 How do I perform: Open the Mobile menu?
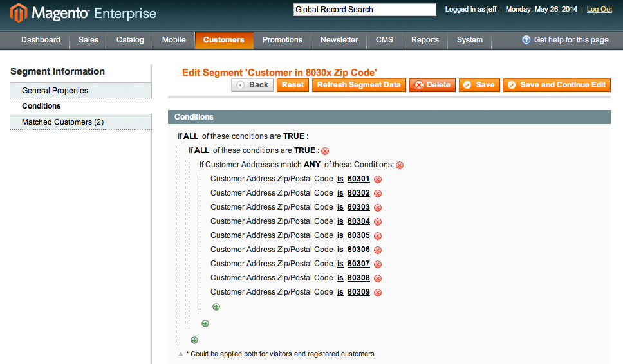coord(174,40)
